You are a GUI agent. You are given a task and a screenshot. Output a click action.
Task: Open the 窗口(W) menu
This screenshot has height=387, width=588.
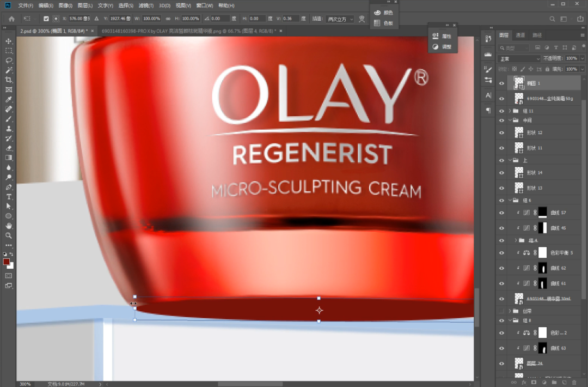[x=204, y=5]
